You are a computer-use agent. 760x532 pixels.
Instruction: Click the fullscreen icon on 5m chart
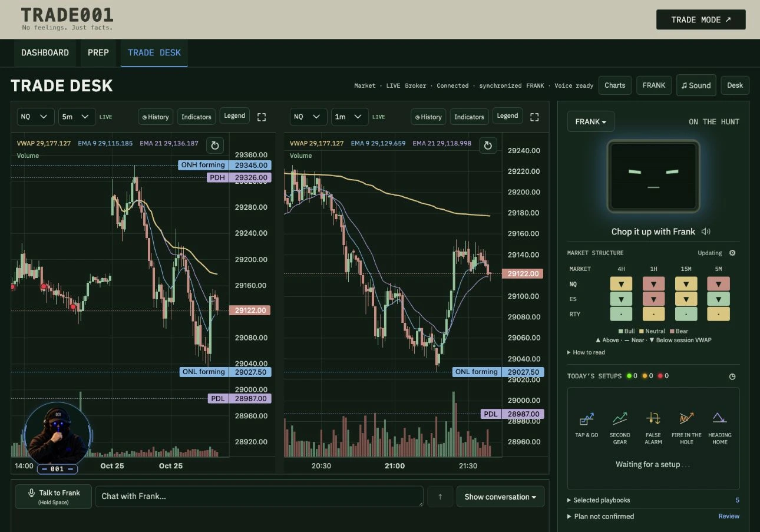pos(262,117)
